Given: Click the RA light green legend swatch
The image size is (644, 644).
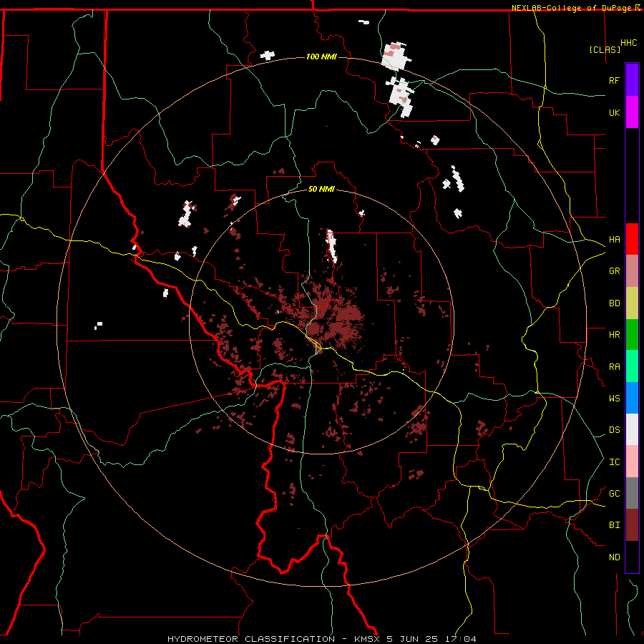Looking at the screenshot, I should click(632, 366).
